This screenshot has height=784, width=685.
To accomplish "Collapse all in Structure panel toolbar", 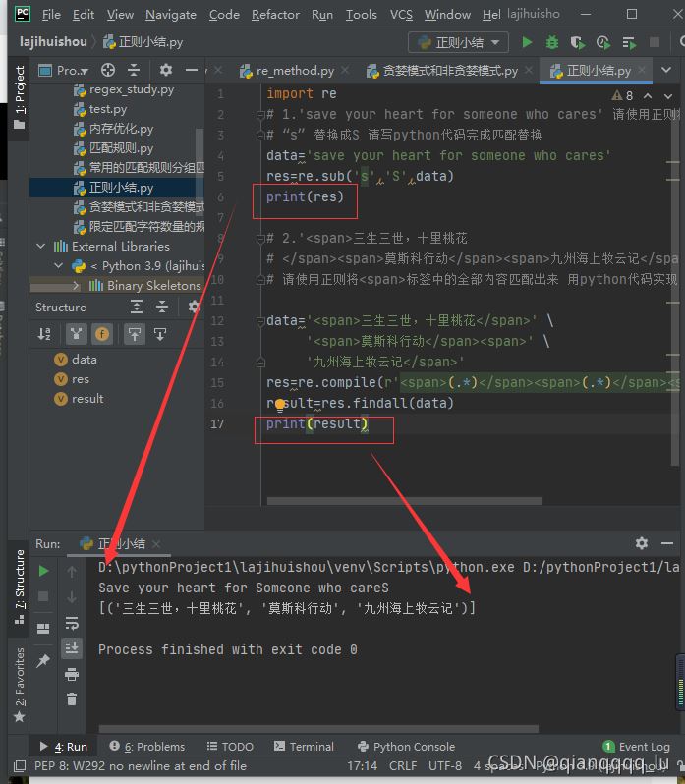I will click(x=162, y=307).
